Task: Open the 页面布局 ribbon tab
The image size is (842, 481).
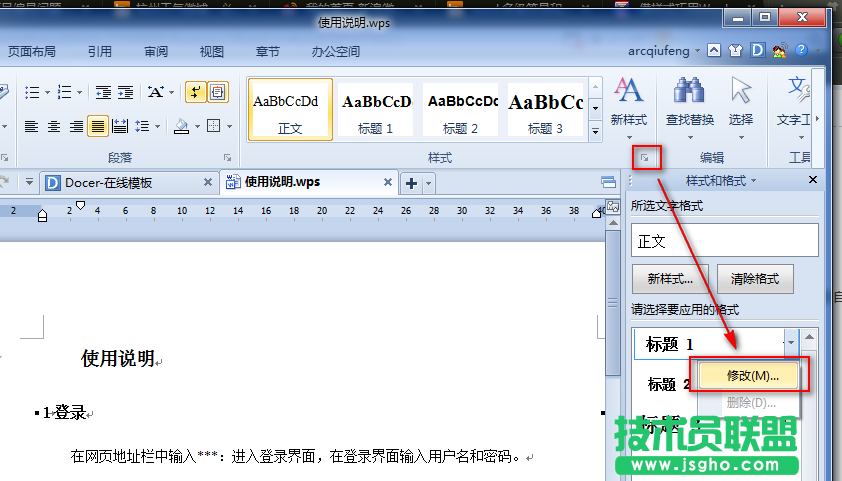Action: click(x=32, y=52)
